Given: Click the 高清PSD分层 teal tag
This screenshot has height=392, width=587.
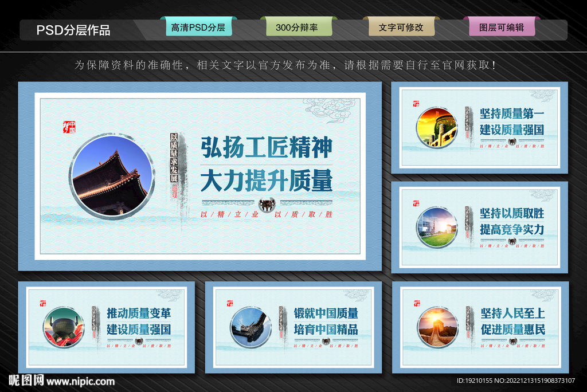Looking at the screenshot, I should [198, 27].
